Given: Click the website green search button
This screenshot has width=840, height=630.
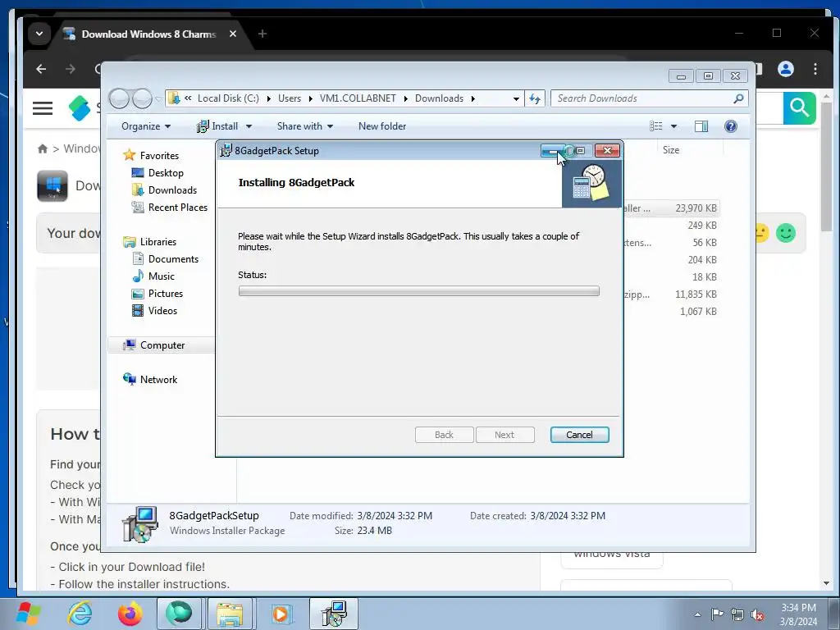Looking at the screenshot, I should point(799,107).
